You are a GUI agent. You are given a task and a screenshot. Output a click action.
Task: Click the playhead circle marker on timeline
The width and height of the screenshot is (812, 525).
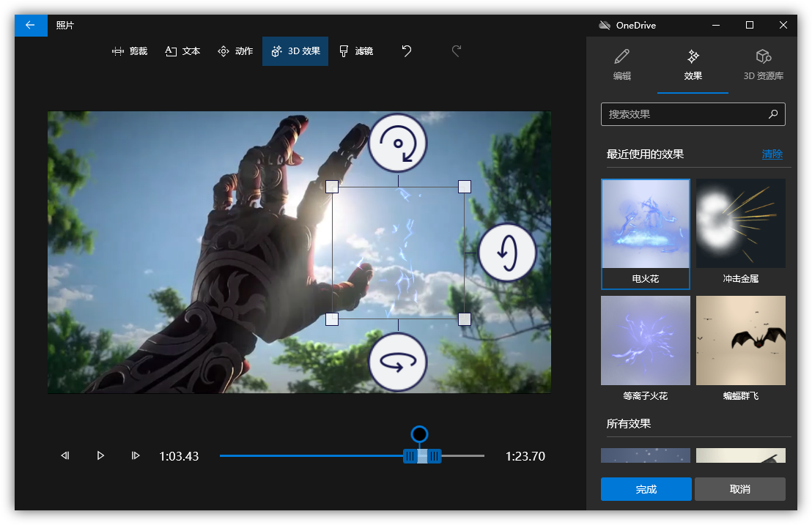tap(419, 434)
